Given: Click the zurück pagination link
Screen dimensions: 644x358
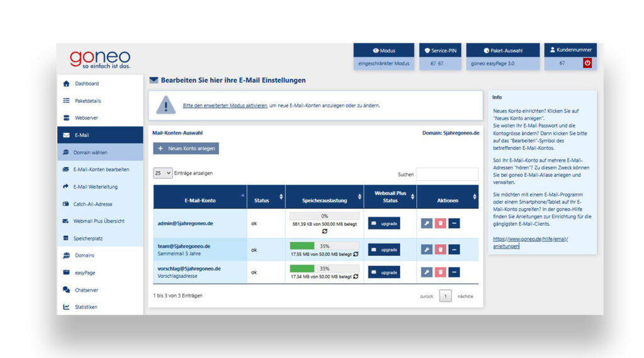Looking at the screenshot, I should [426, 296].
